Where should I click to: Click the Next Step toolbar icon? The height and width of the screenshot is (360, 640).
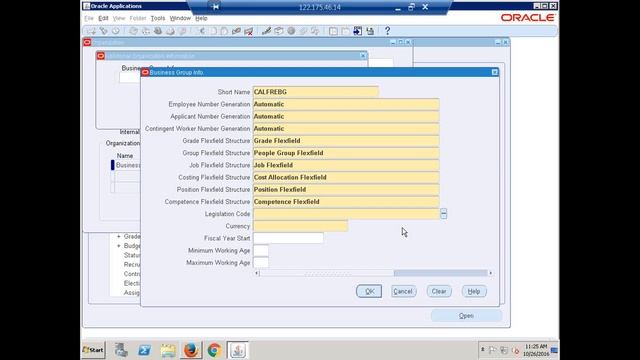click(x=146, y=31)
